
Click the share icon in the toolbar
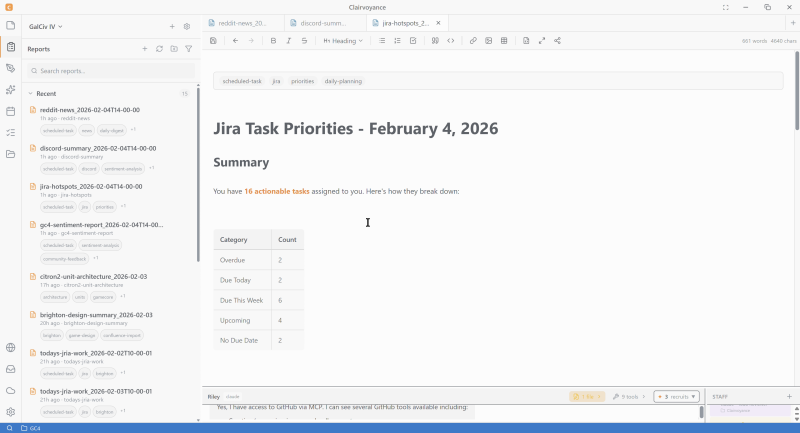click(x=557, y=41)
